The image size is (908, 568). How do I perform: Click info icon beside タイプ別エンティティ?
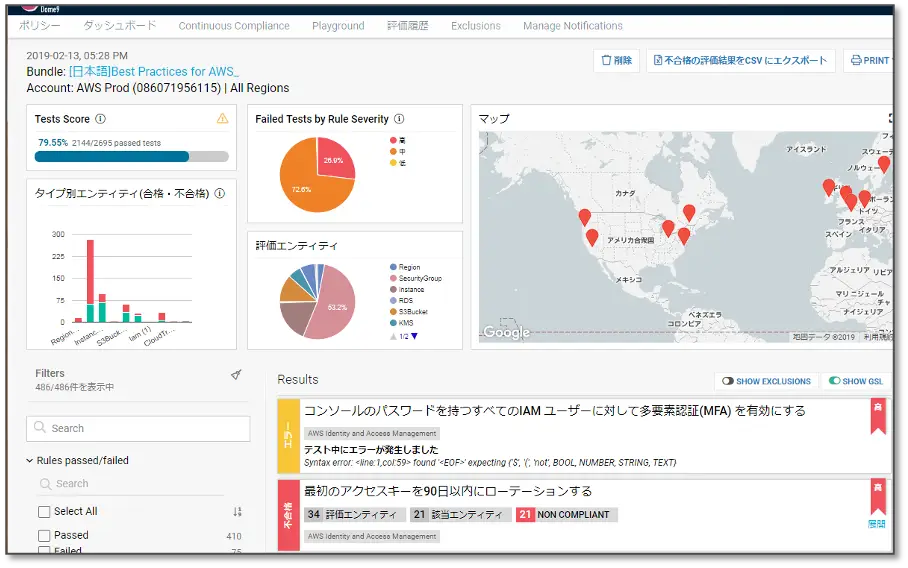pyautogui.click(x=220, y=193)
